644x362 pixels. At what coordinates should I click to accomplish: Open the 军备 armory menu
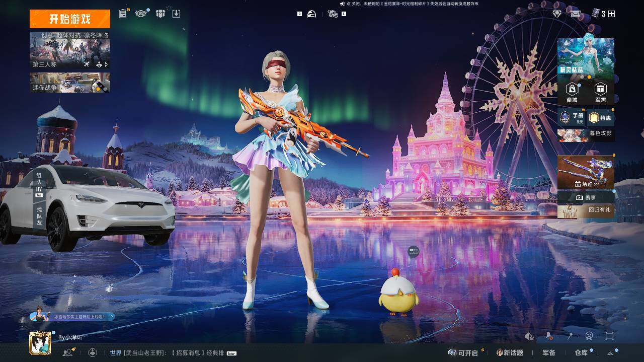(549, 353)
